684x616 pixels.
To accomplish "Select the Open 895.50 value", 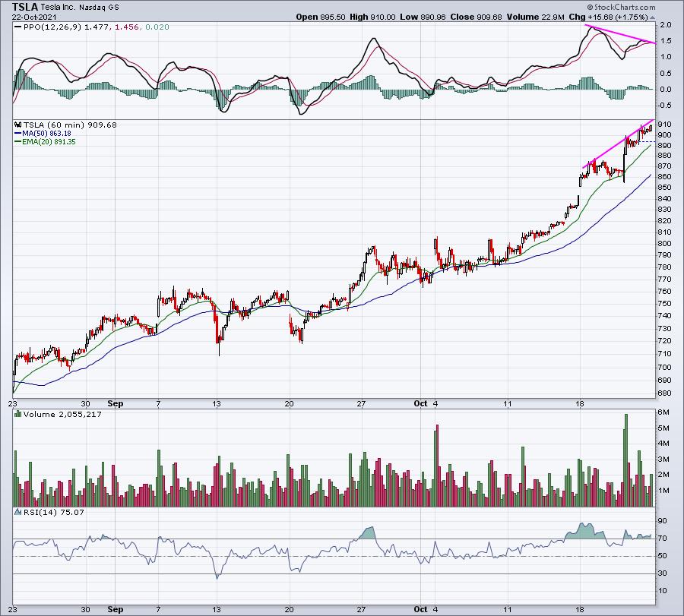I will point(321,17).
